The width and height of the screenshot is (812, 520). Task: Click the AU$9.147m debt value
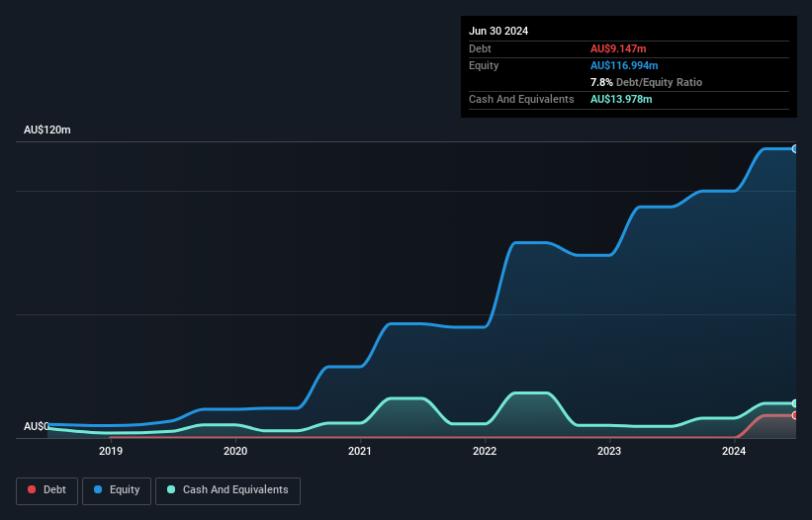[x=618, y=48]
